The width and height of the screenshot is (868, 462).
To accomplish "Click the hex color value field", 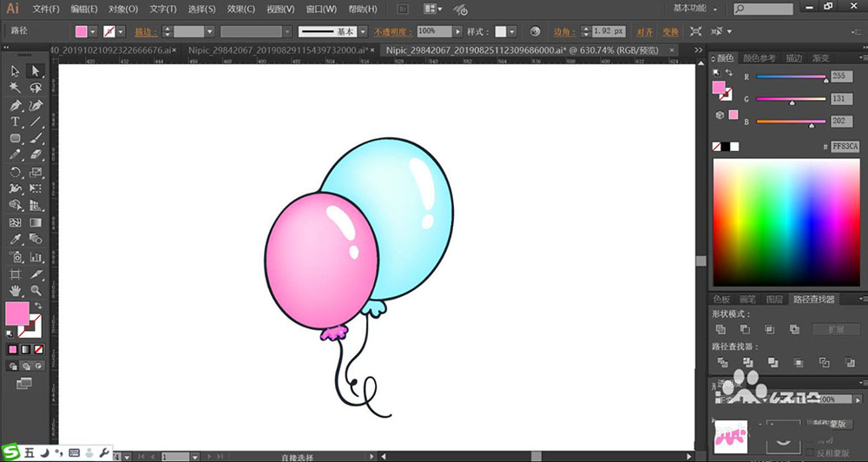I will pyautogui.click(x=845, y=147).
